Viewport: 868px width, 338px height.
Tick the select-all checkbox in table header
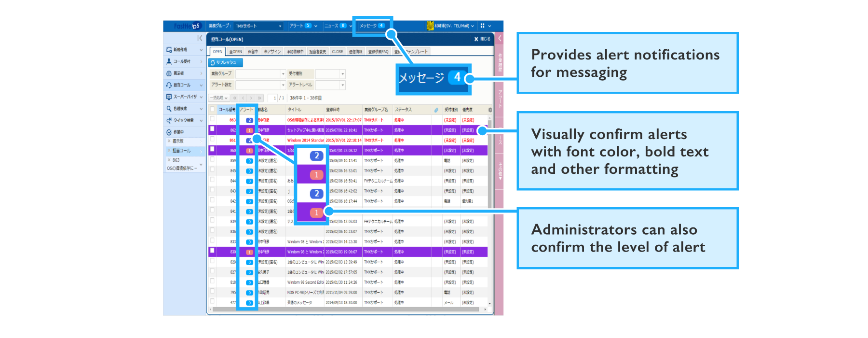tap(212, 110)
